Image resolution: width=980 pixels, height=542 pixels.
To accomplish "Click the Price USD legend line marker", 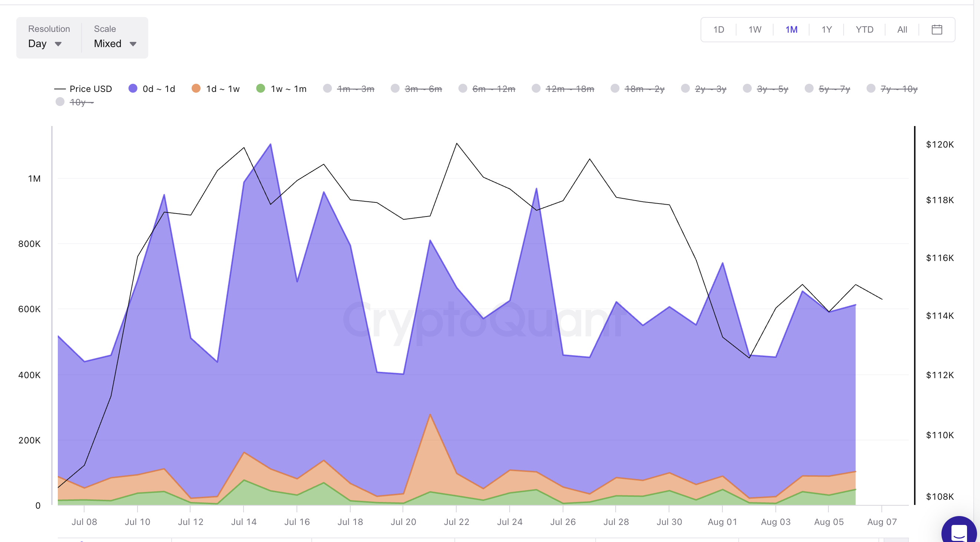I will pos(60,89).
